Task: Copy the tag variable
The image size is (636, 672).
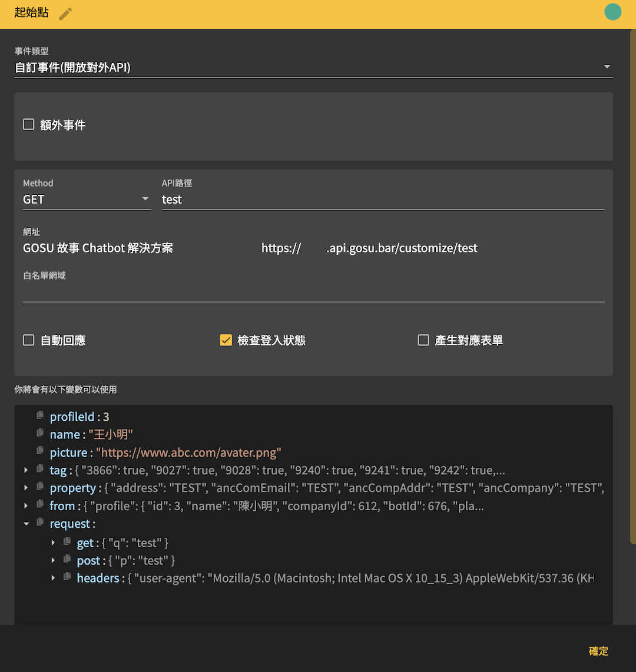Action: (x=40, y=469)
